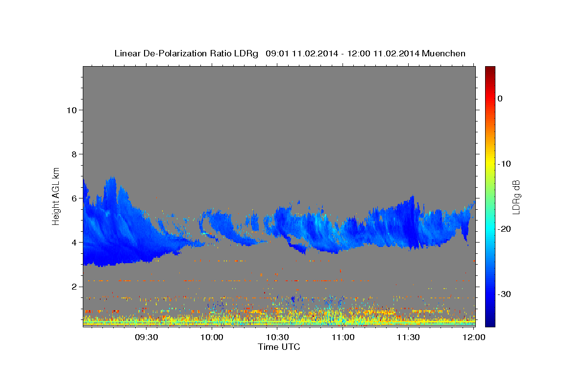588x392 pixels.
Task: Click the height tick label 4
Action: pyautogui.click(x=74, y=242)
